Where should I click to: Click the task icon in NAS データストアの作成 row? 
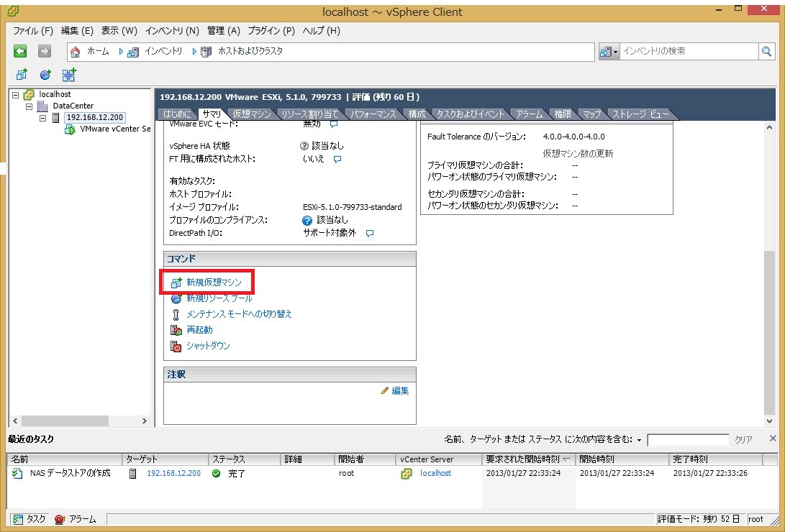click(17, 473)
